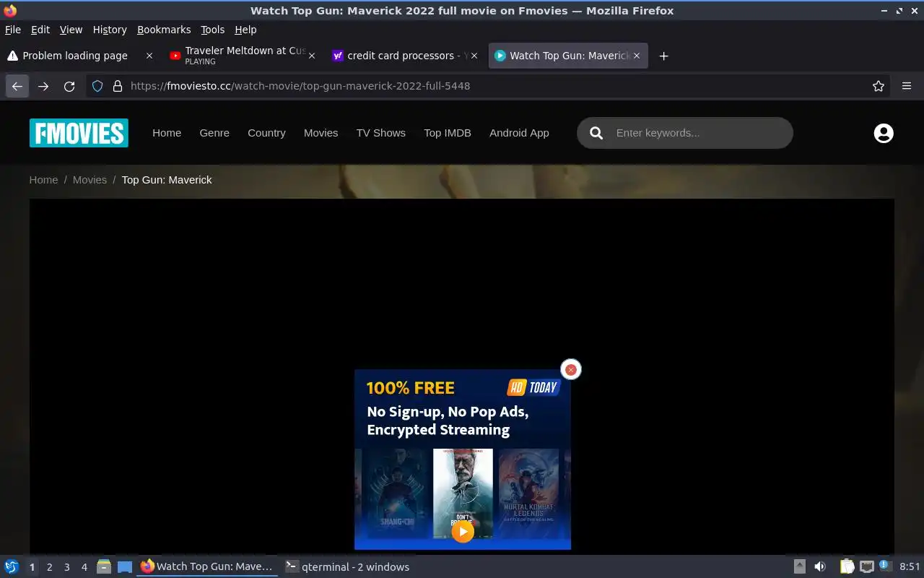The width and height of the screenshot is (924, 578).
Task: Go to the Home nav link
Action: (x=167, y=133)
